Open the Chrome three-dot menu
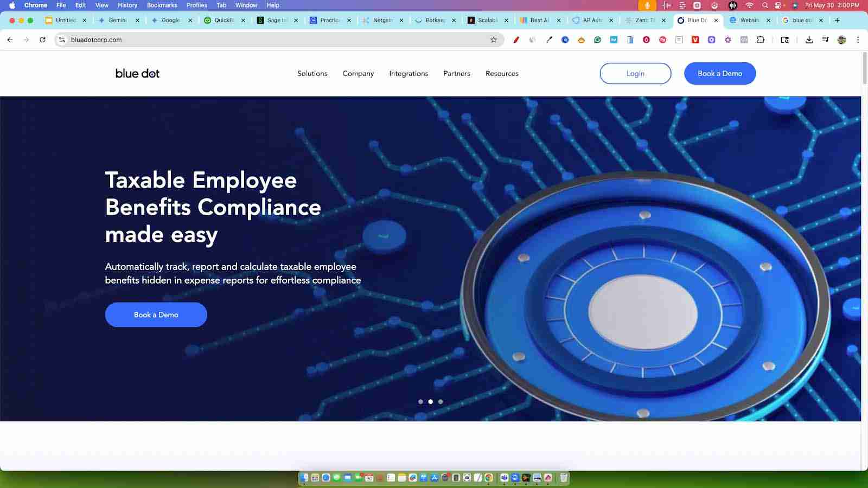868x488 pixels. [858, 40]
